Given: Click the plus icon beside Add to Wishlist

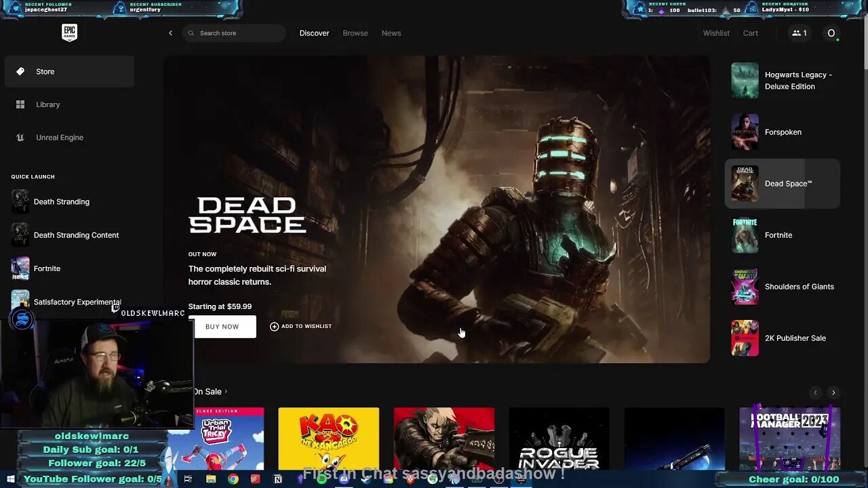Looking at the screenshot, I should 274,327.
